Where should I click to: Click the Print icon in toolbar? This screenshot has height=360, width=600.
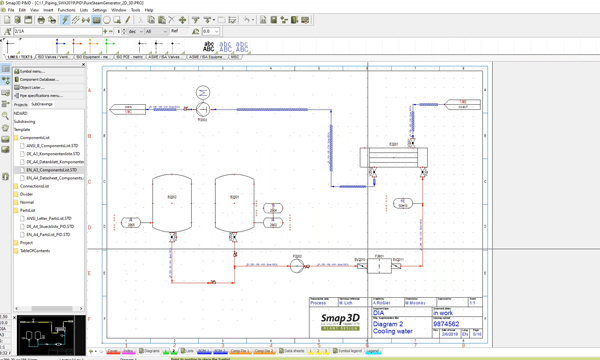pyautogui.click(x=41, y=20)
